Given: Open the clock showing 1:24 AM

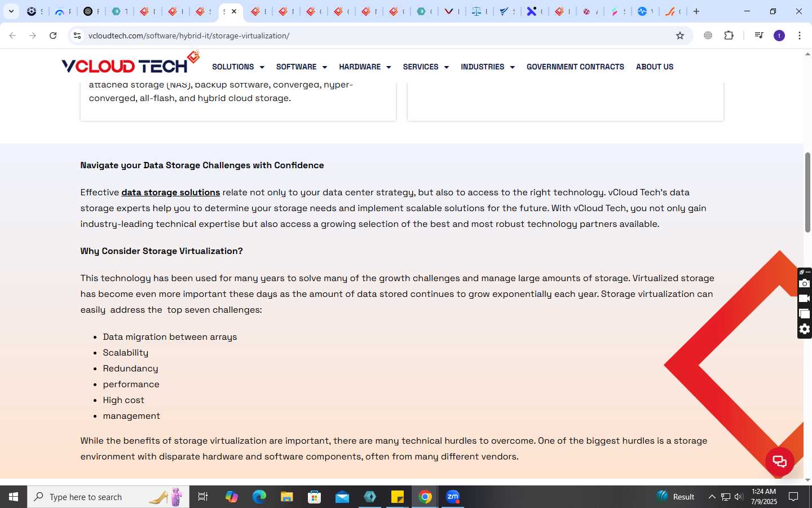Looking at the screenshot, I should (764, 497).
